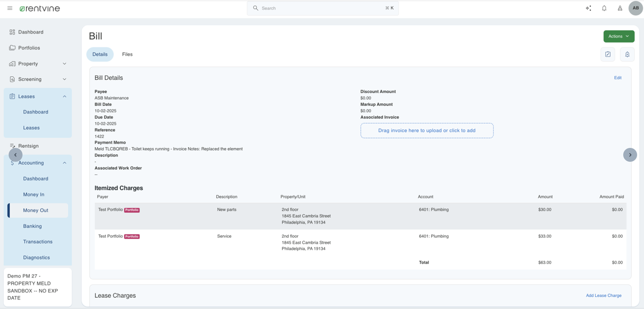Viewport: 644px width, 309px height.
Task: Click the Portfolio badge next to Test Portfolio
Action: tap(132, 210)
